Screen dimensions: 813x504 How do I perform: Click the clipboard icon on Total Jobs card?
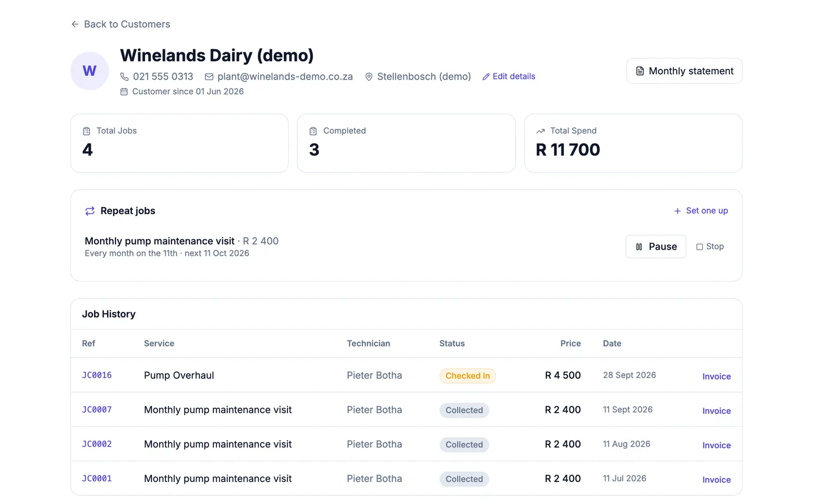coord(87,131)
